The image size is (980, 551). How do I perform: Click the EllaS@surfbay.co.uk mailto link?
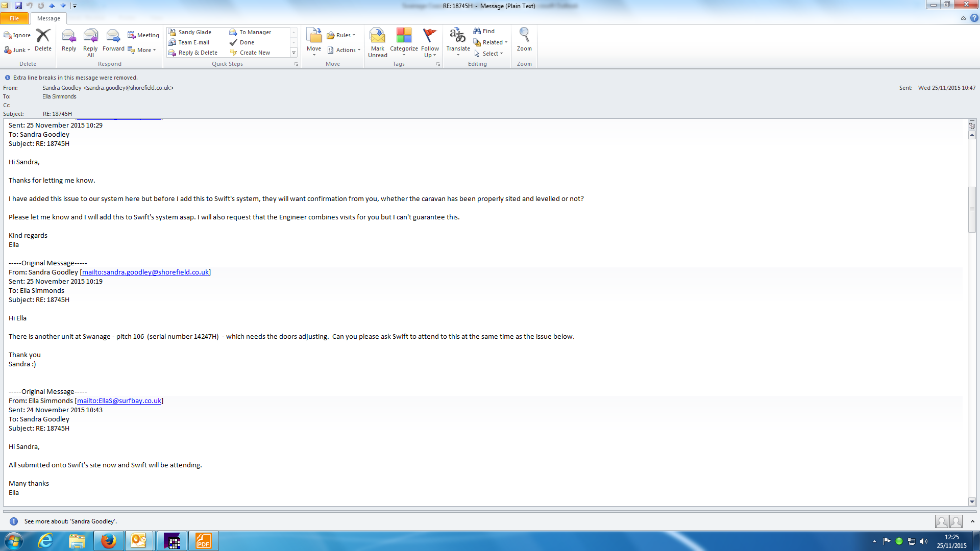(119, 400)
